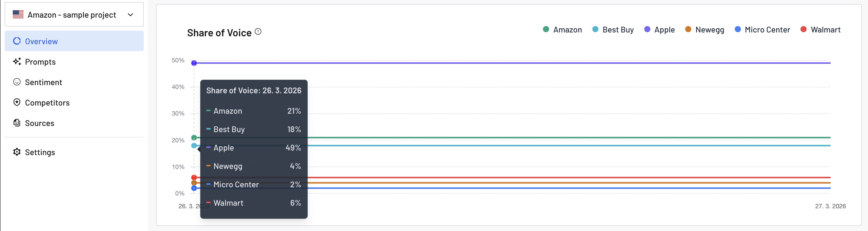Click the Sentiment smiley icon
Viewport: 868px width, 231px height.
pos(17,82)
